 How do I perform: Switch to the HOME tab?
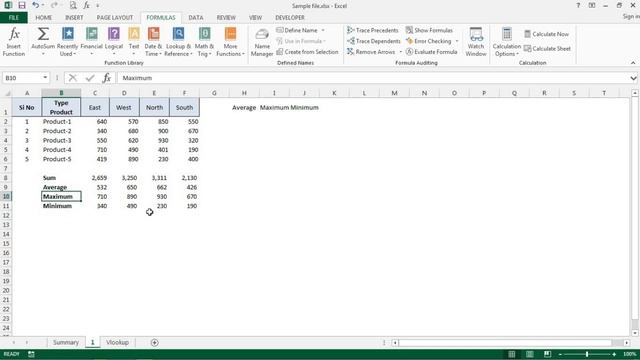click(44, 18)
